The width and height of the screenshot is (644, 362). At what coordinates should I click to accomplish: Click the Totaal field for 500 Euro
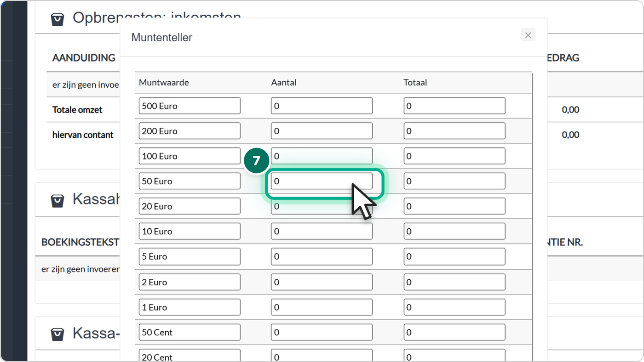[454, 106]
